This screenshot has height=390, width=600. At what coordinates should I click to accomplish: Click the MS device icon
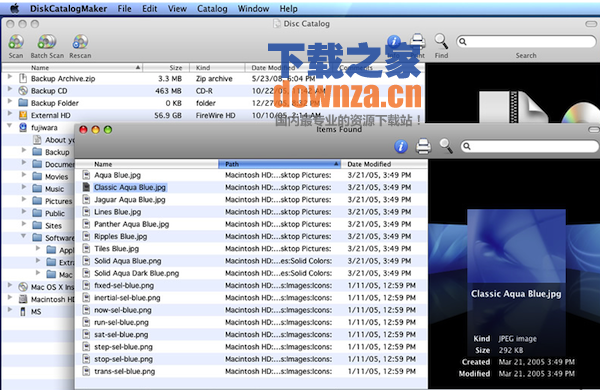23,312
